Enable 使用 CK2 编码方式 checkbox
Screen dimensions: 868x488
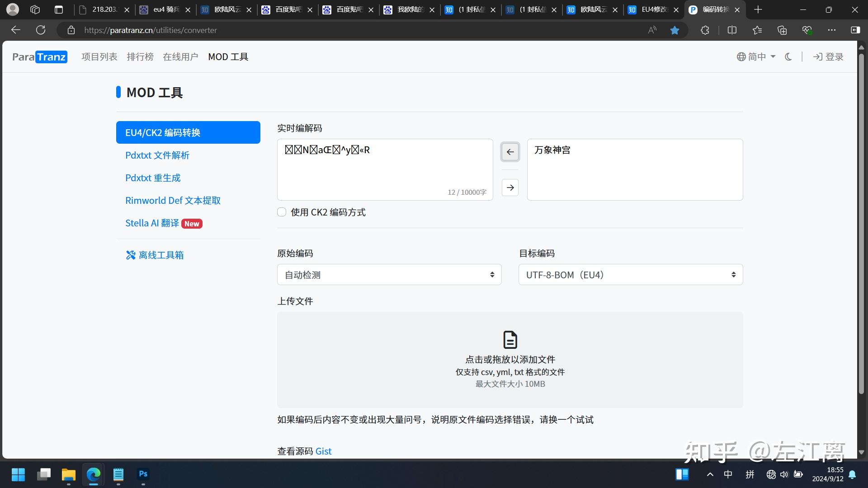click(282, 212)
